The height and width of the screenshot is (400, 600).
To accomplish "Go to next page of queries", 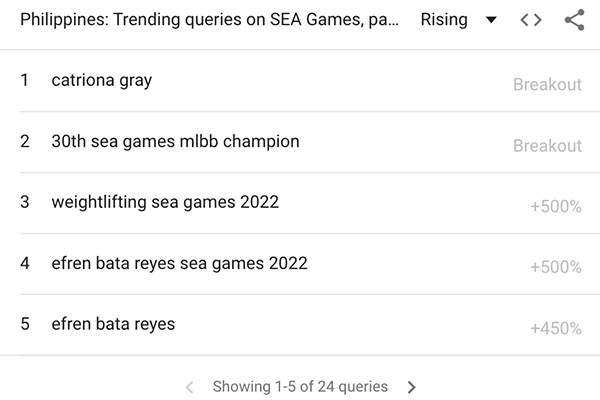I will [411, 387].
